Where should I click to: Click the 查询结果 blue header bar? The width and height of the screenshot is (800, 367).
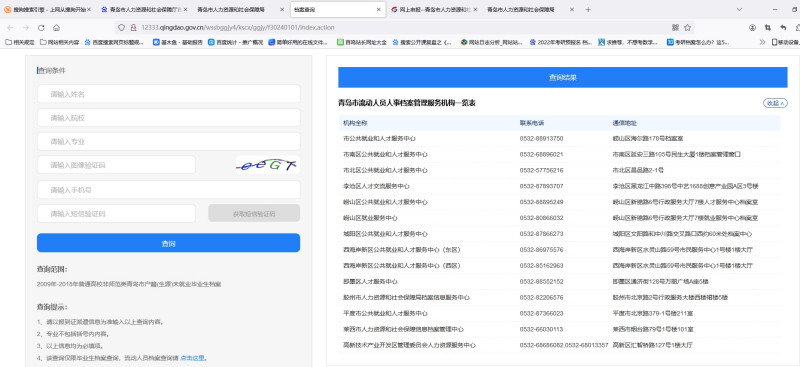(x=563, y=78)
